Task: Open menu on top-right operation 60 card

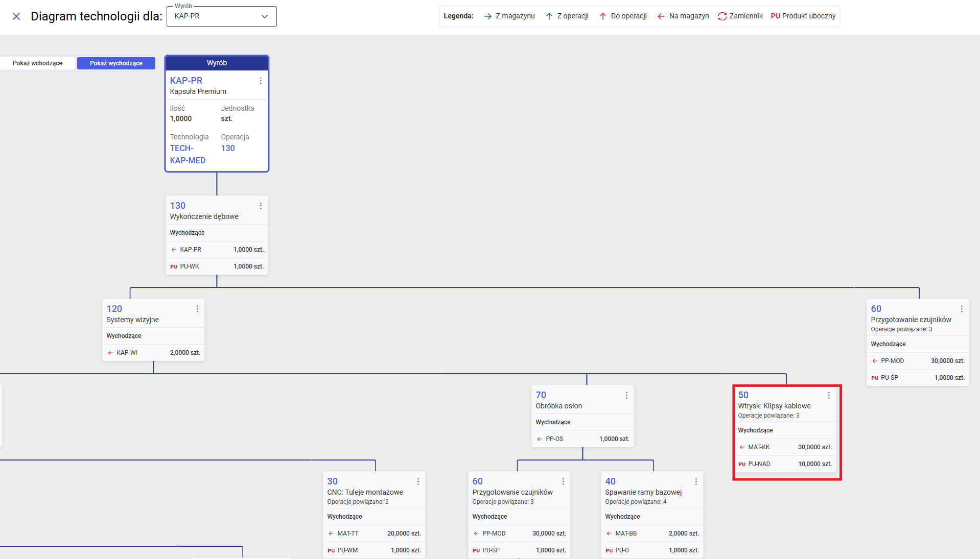Action: click(962, 309)
